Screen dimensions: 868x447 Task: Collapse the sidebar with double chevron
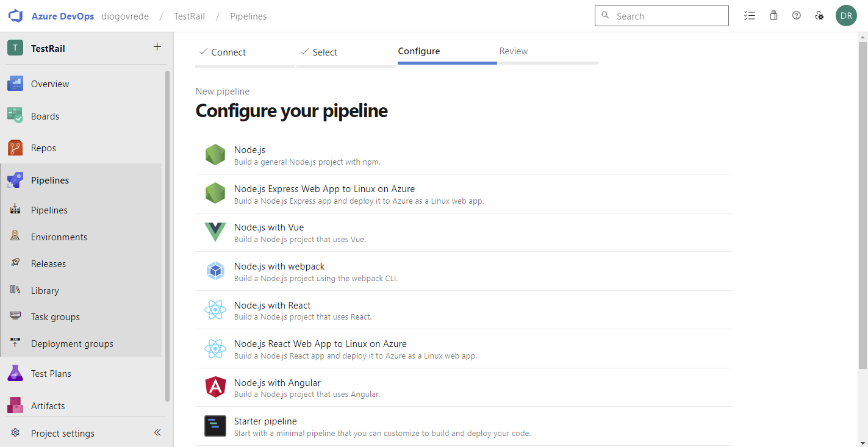click(x=157, y=433)
